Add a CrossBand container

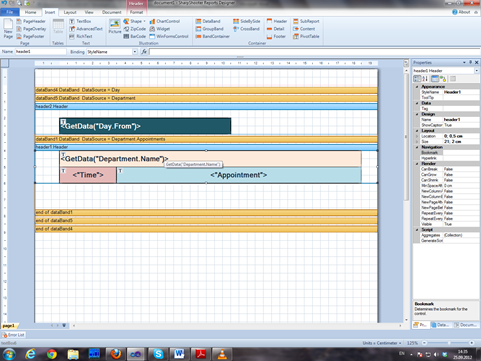[x=246, y=29]
